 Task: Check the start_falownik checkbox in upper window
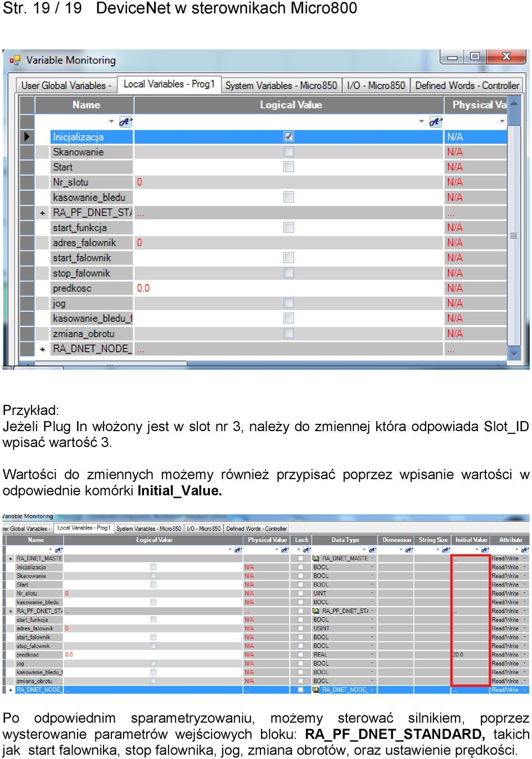pos(289,258)
